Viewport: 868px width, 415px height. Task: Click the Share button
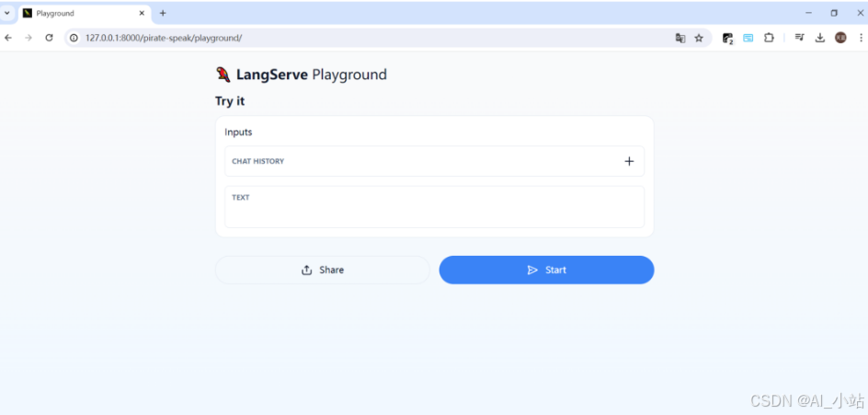pos(322,270)
